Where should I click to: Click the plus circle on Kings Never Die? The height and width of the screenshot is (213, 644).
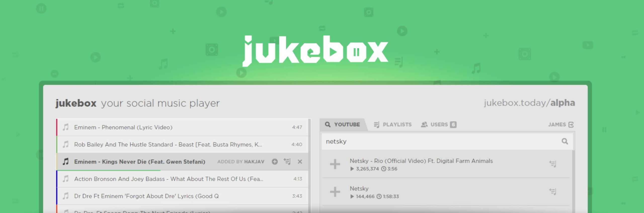275,162
